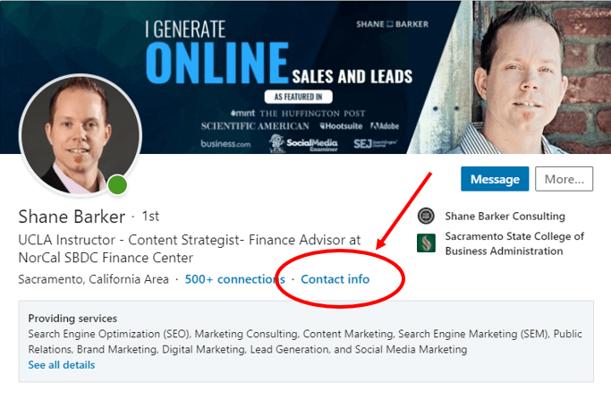The width and height of the screenshot is (611, 400).
Task: Click the business.com logo in banner
Action: pyautogui.click(x=223, y=144)
